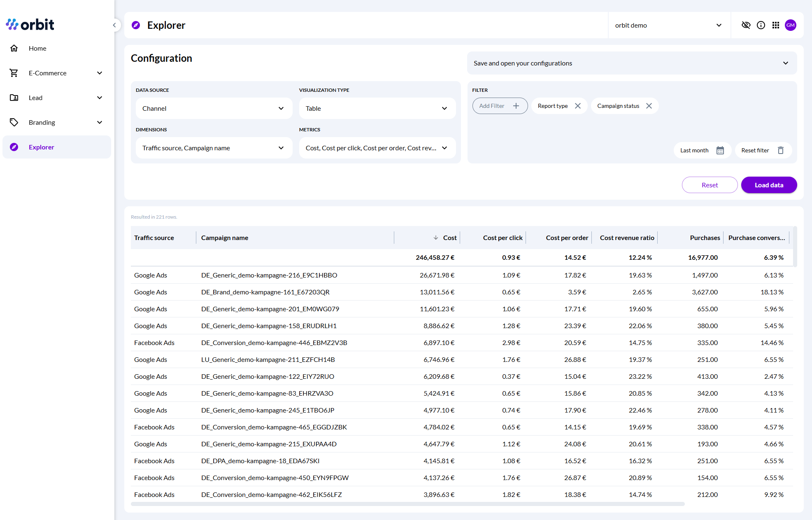
Task: Open the GM user avatar menu
Action: click(x=791, y=25)
